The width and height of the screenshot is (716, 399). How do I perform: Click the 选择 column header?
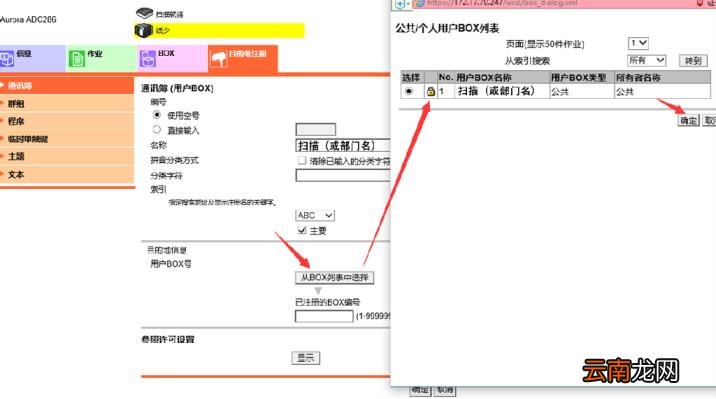(x=411, y=78)
